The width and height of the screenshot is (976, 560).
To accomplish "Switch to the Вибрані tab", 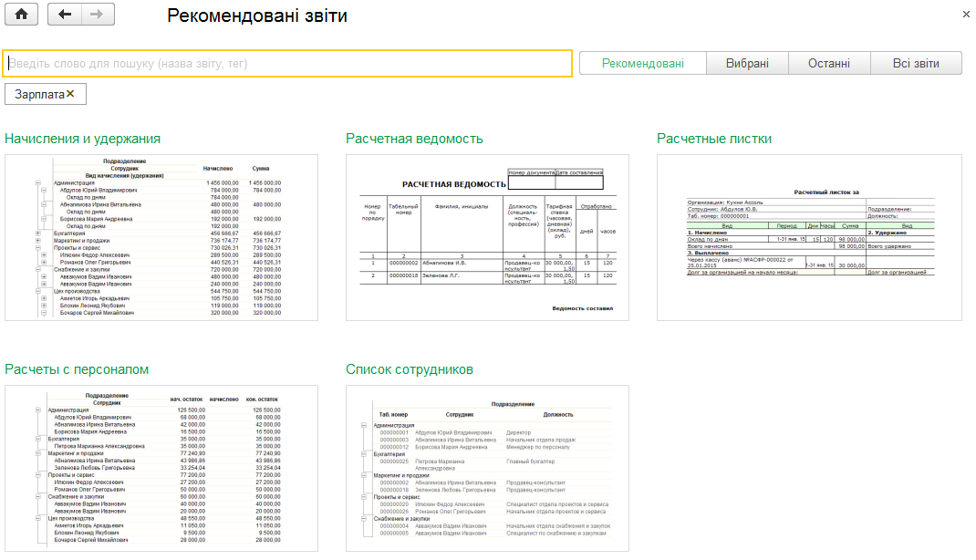I will [747, 64].
